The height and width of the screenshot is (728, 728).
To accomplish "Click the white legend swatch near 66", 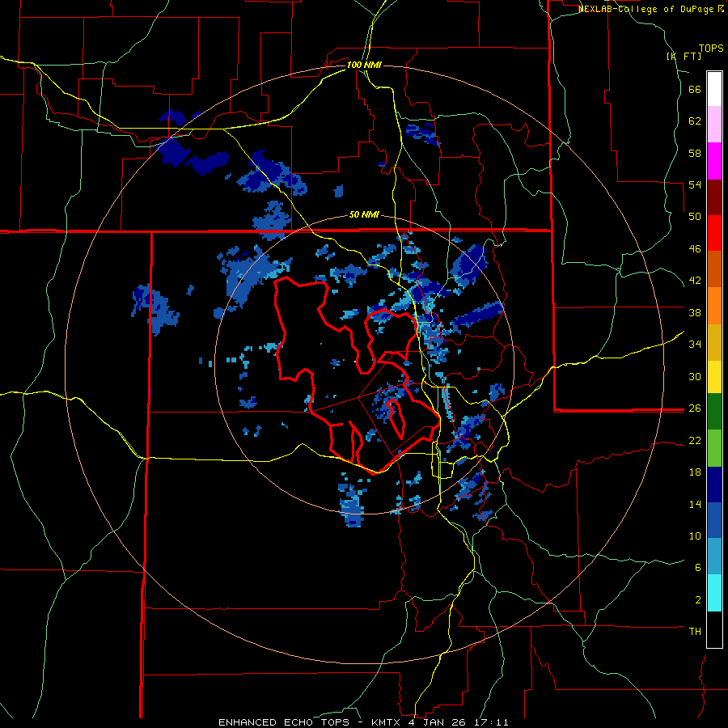I will [x=714, y=89].
